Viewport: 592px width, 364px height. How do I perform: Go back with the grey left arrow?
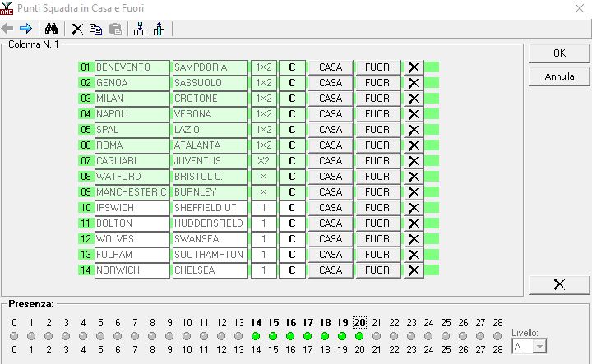click(x=7, y=29)
